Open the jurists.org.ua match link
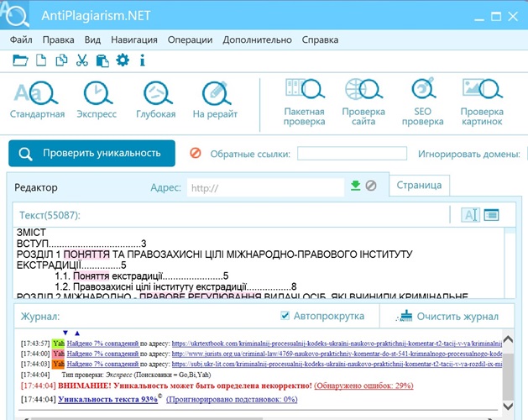The height and width of the screenshot is (420, 528). [337, 354]
